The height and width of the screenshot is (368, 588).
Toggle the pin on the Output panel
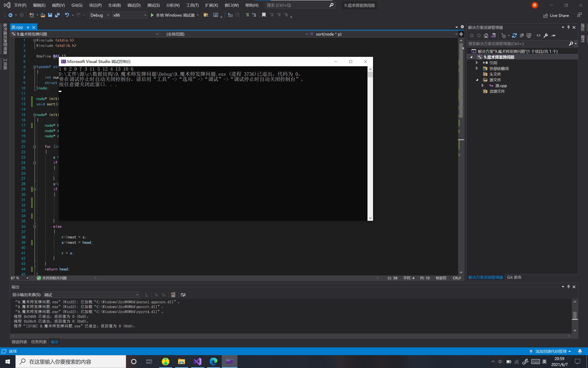[569, 287]
